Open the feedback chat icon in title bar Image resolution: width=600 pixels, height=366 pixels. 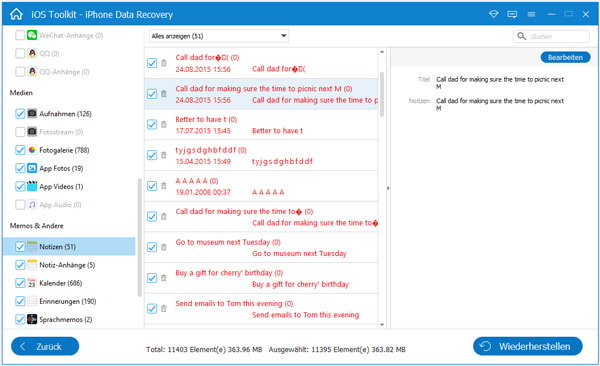coord(512,15)
